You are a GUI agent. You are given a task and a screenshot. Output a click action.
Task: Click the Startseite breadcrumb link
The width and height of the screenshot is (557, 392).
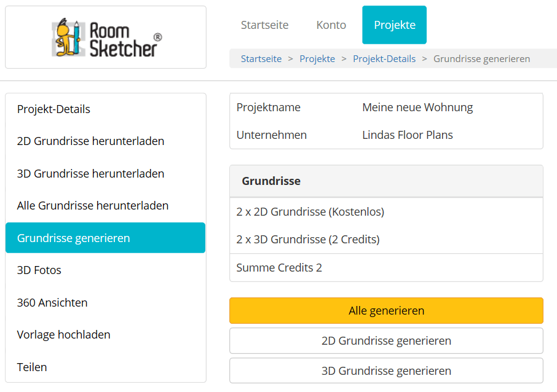261,59
